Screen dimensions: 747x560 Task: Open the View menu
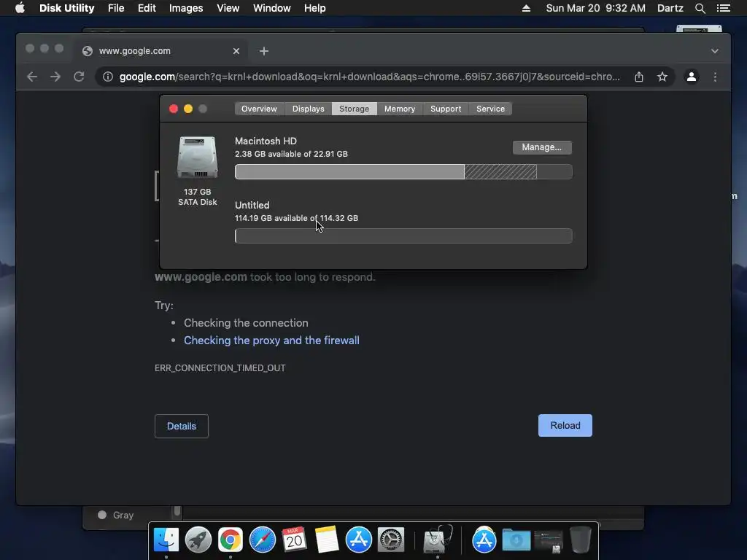228,8
